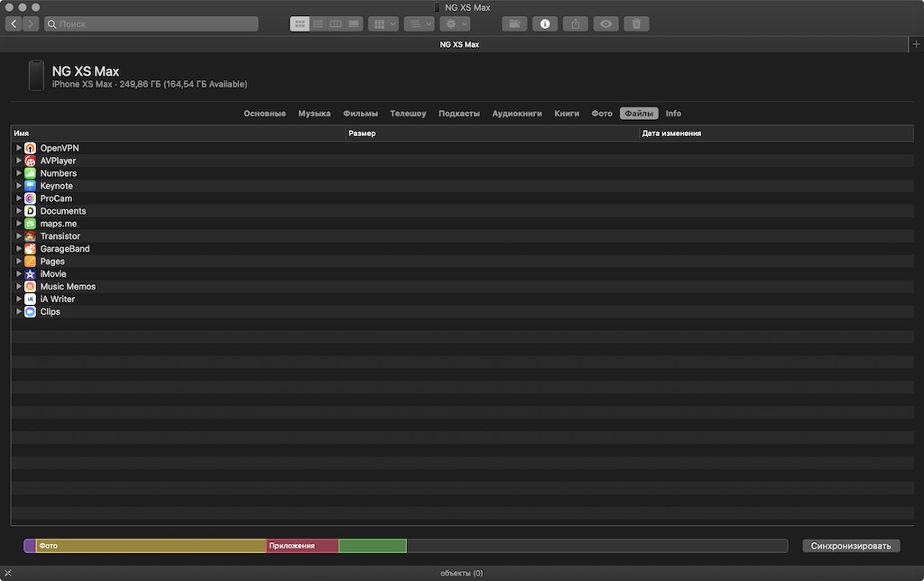
Task: Click the Numbers app icon
Action: coord(30,173)
